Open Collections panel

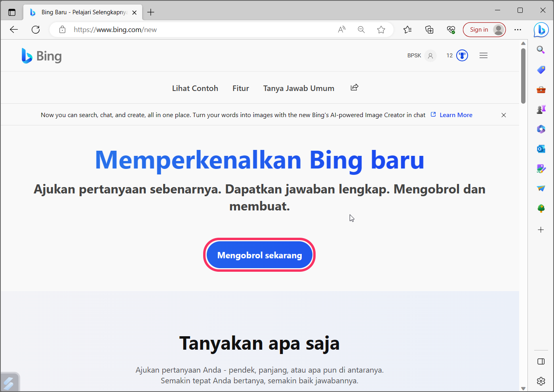[429, 30]
